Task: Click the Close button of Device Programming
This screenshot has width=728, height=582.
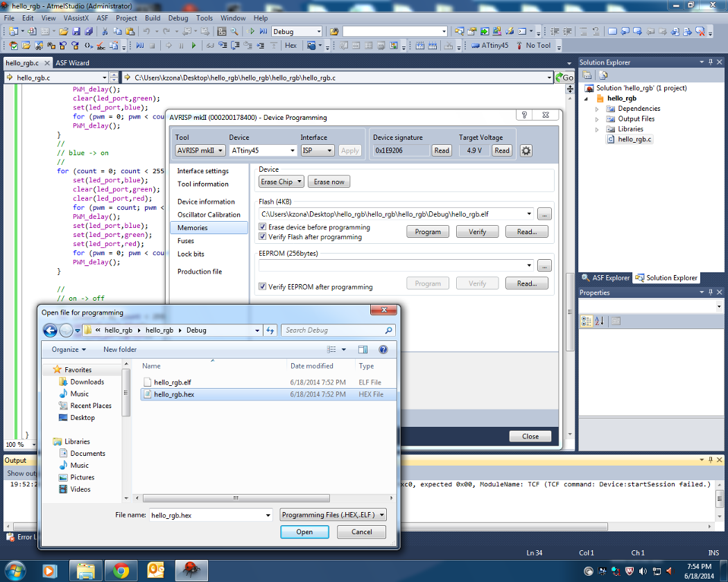Action: [x=530, y=436]
